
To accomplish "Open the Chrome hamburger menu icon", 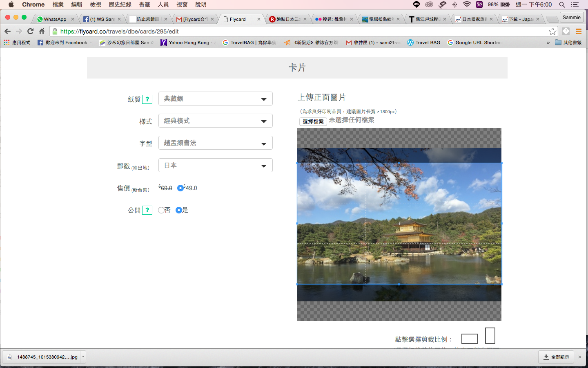I will [x=579, y=31].
